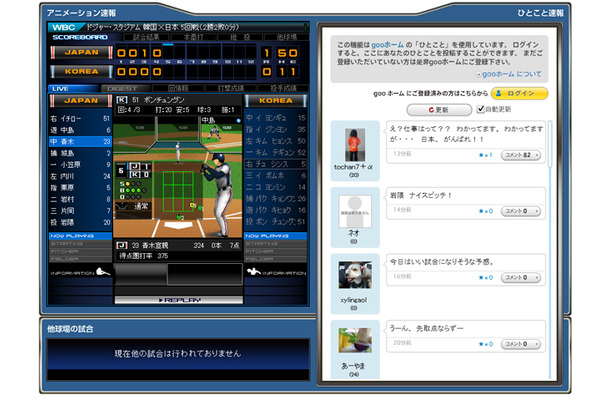610x400 pixels.
Task: Select Japan's FIELDER tab
Action: pyautogui.click(x=81, y=259)
